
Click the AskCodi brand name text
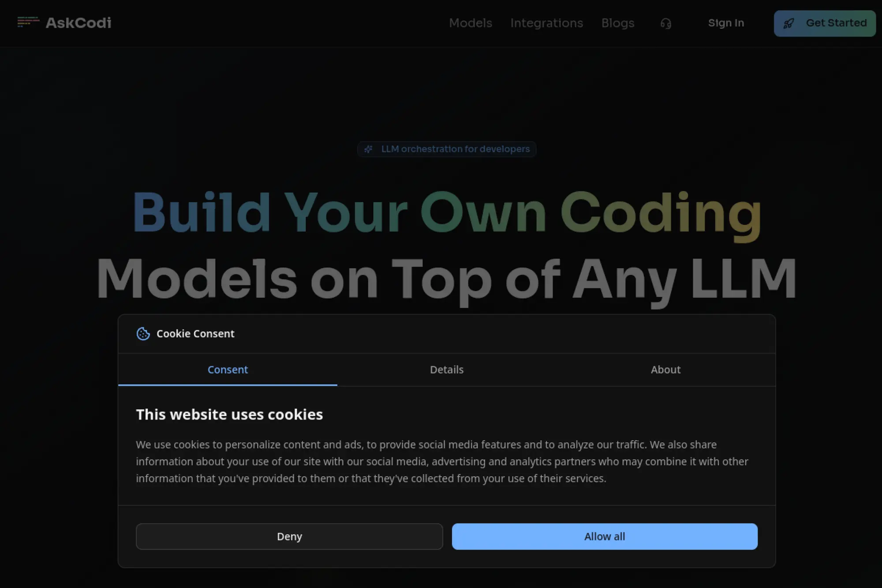78,23
